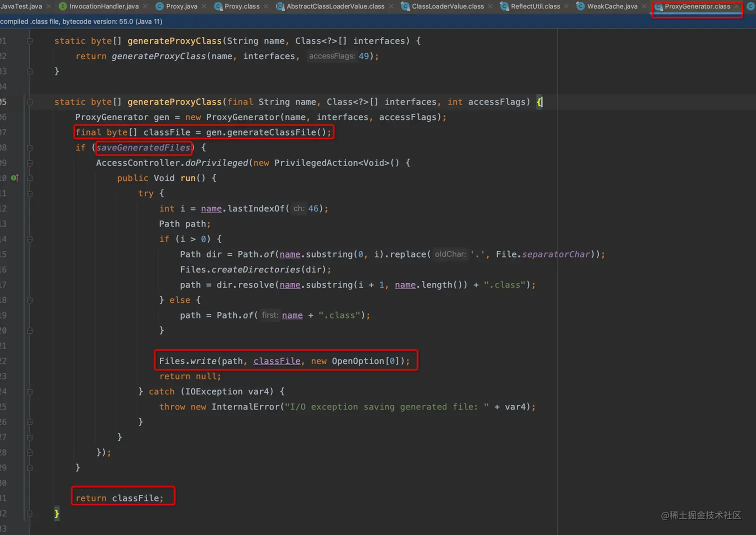The height and width of the screenshot is (535, 756).
Task: Select the ProxyGenerator.class tab
Action: (x=697, y=6)
